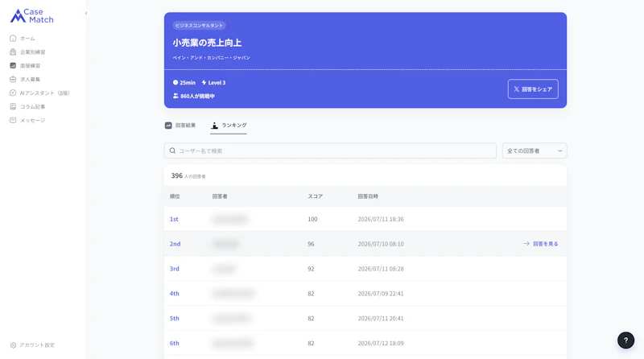Click the 面接練習 sidebar icon
The width and height of the screenshot is (644, 359).
pyautogui.click(x=13, y=66)
